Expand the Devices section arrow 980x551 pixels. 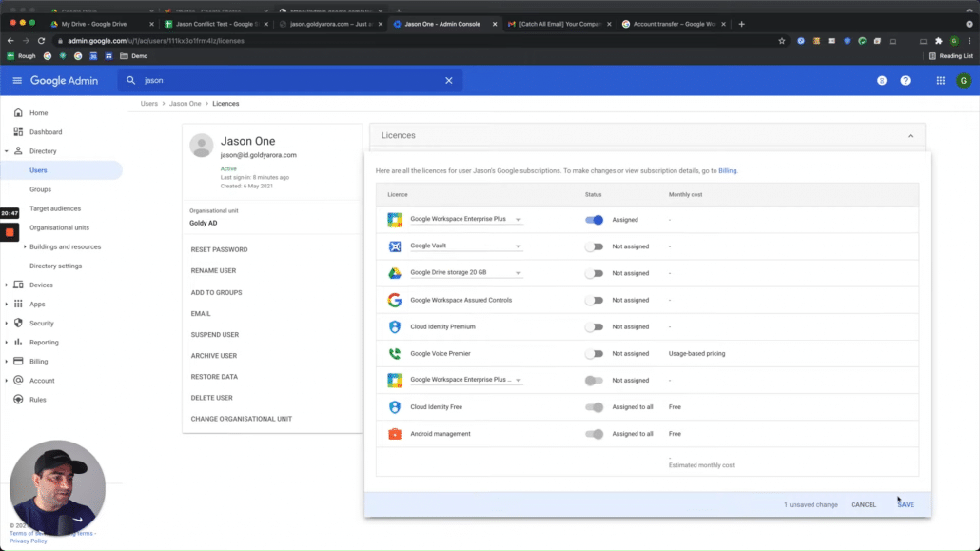coord(7,285)
